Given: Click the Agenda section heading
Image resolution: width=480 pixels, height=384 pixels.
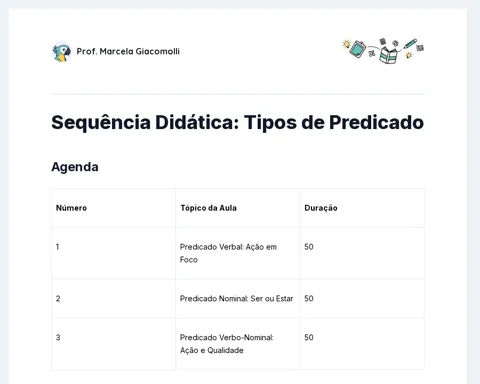Looking at the screenshot, I should [x=75, y=167].
